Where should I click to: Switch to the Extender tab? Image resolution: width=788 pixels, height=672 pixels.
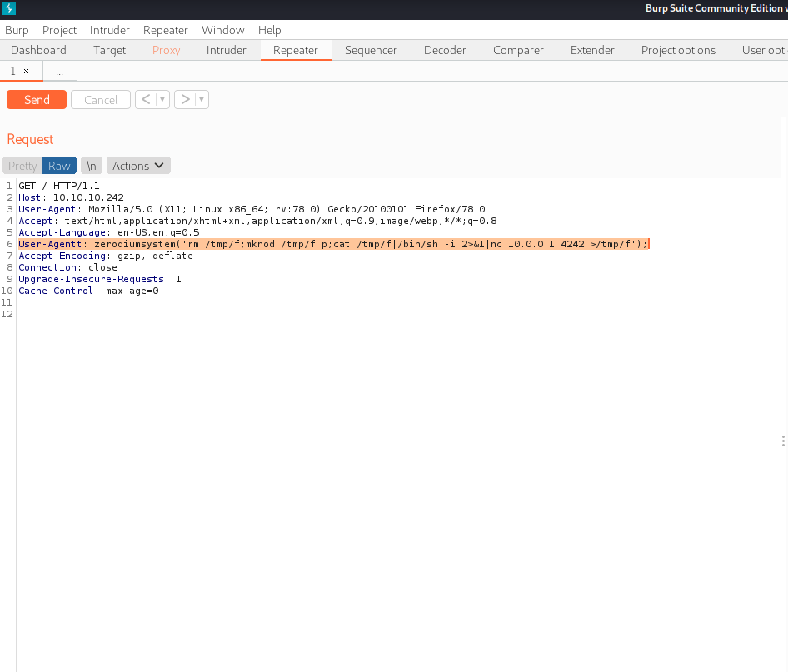click(x=592, y=50)
